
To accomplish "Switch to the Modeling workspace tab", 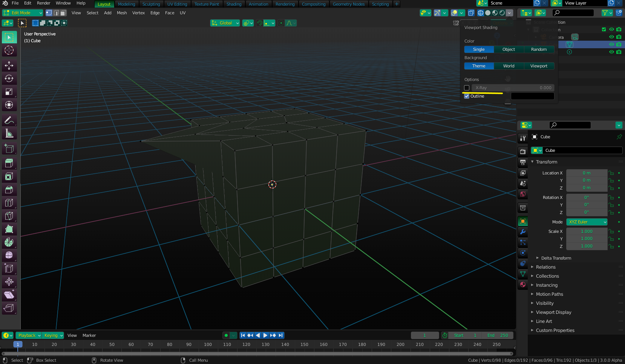I will tap(126, 4).
